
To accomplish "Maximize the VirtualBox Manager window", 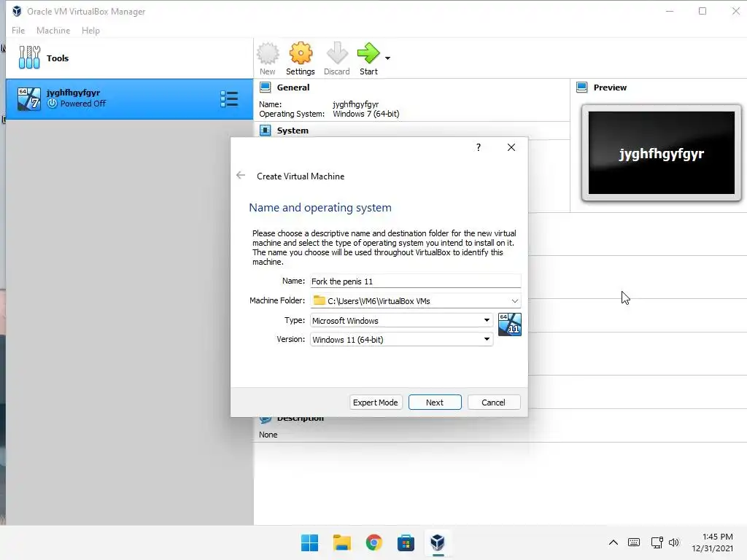I will point(703,11).
